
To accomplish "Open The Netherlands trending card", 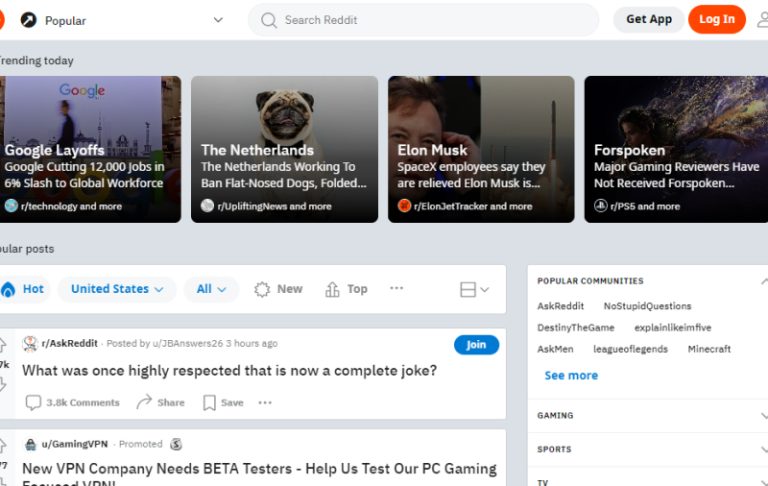I will point(285,149).
